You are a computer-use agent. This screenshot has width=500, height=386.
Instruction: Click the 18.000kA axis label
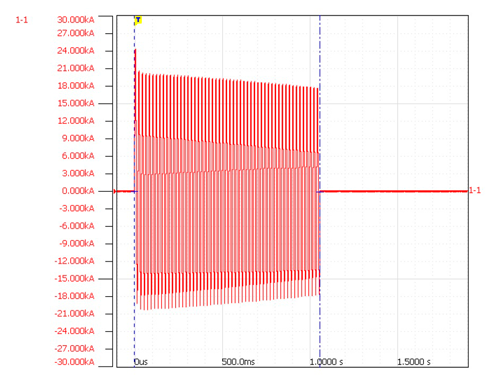click(76, 86)
